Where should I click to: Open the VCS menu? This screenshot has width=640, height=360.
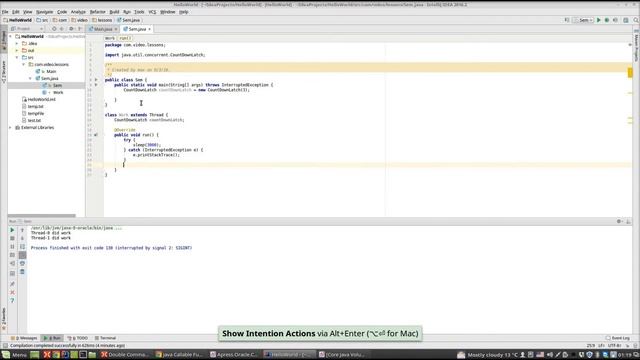tap(152, 12)
